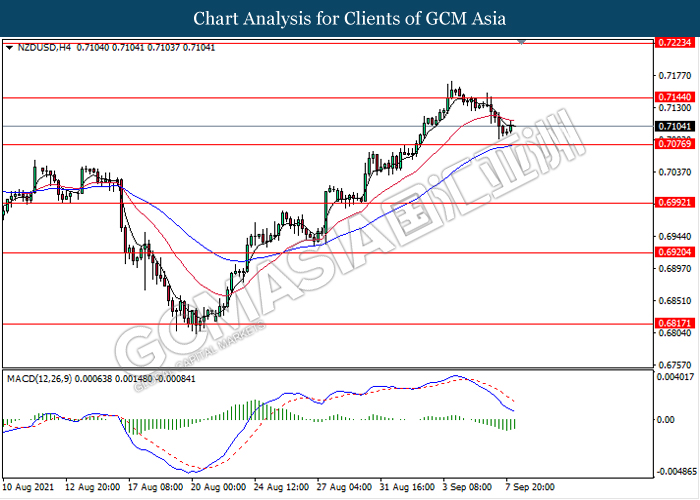Click the 24 Aug 12:00 time label

(x=281, y=487)
